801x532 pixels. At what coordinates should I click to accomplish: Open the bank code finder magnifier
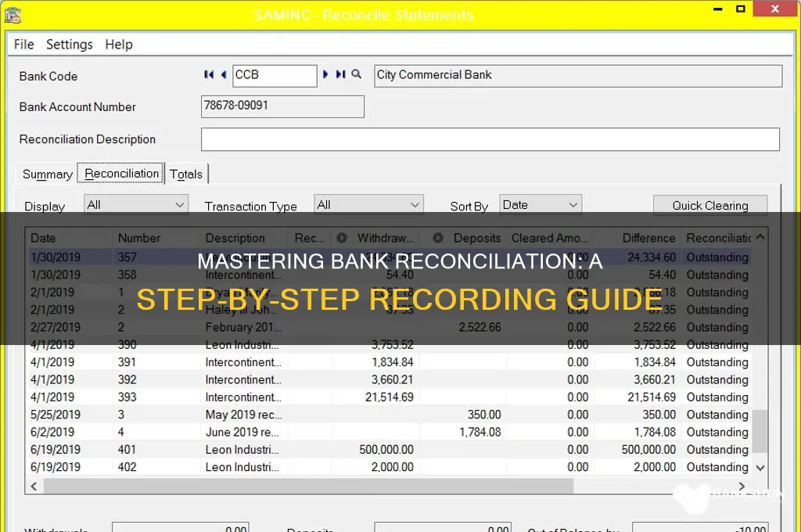coord(357,74)
